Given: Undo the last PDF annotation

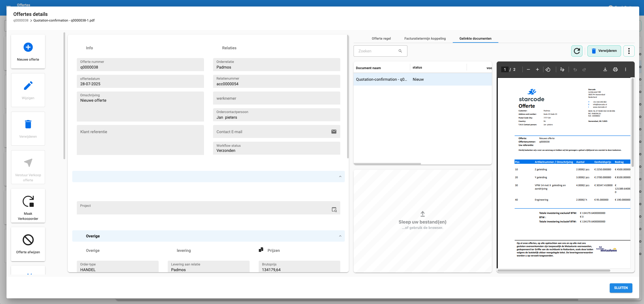Looking at the screenshot, I should click(575, 69).
